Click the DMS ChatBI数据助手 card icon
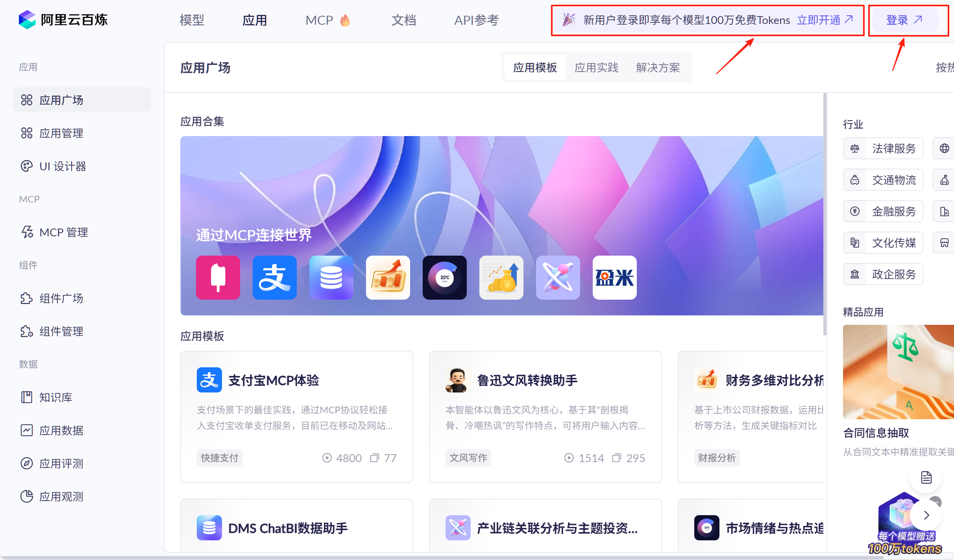 click(x=209, y=528)
